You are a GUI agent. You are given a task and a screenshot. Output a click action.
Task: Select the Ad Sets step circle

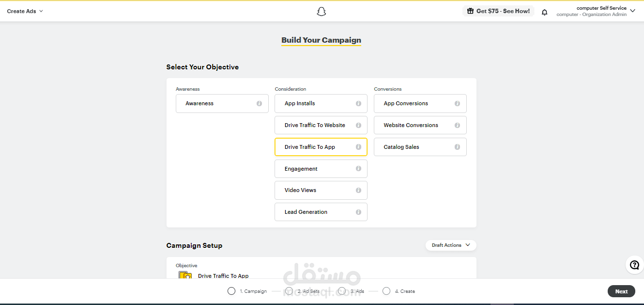(289, 291)
